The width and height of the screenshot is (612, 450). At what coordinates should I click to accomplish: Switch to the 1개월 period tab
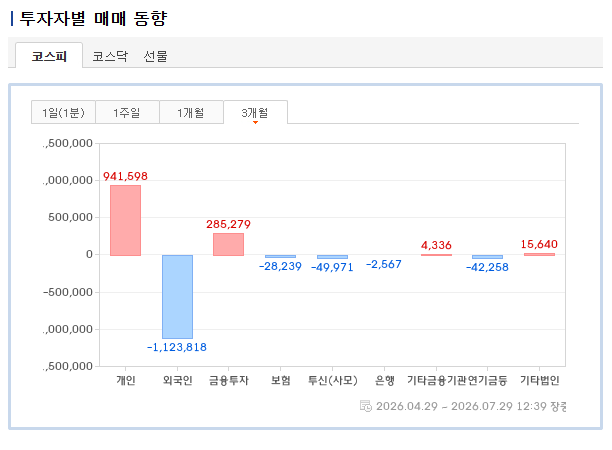pyautogui.click(x=191, y=113)
